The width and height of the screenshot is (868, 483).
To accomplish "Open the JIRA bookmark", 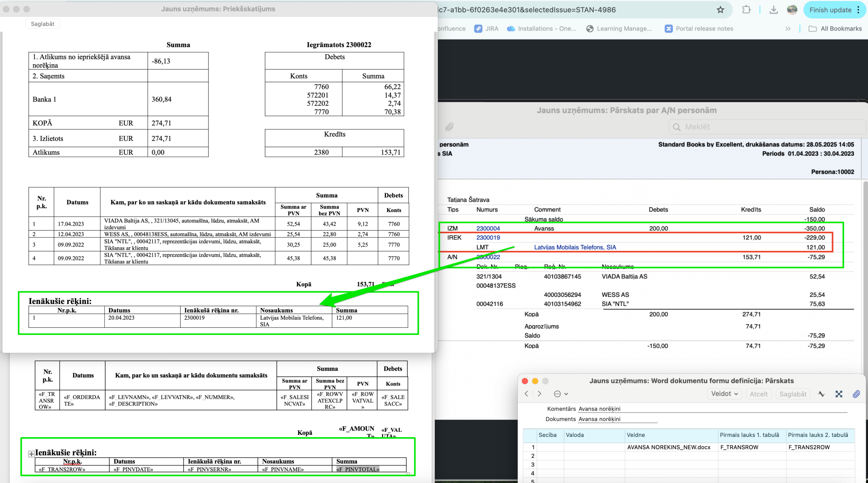I will 487,29.
